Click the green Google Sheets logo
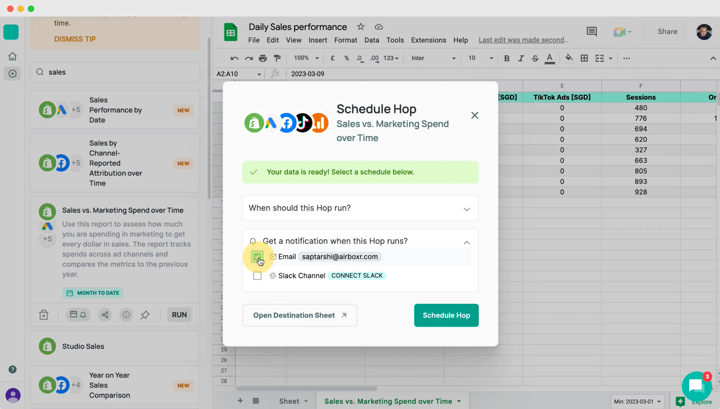 pyautogui.click(x=231, y=33)
